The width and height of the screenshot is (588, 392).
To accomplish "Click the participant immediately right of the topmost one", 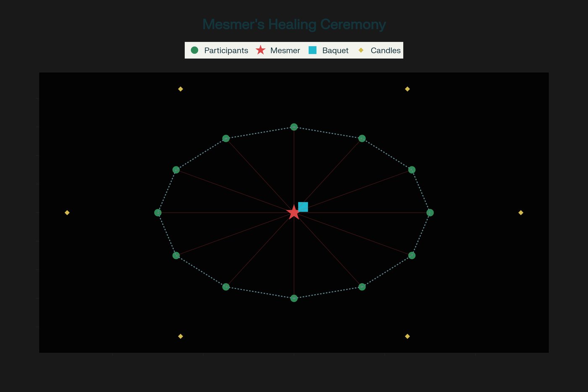I will pyautogui.click(x=362, y=138).
